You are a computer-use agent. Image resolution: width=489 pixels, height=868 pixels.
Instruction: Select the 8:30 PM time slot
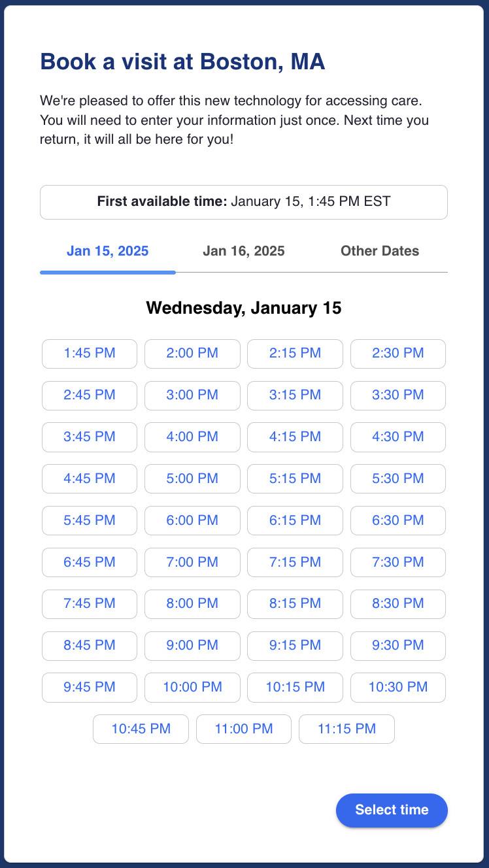point(398,604)
